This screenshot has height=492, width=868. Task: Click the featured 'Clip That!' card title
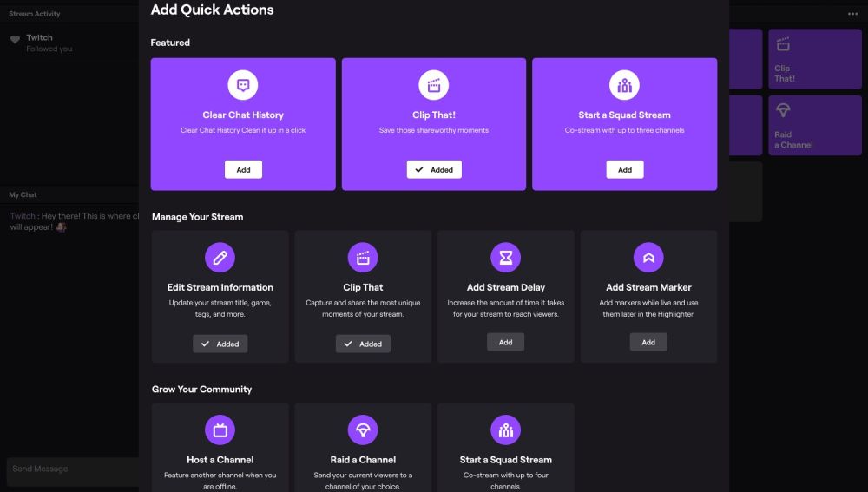(433, 115)
